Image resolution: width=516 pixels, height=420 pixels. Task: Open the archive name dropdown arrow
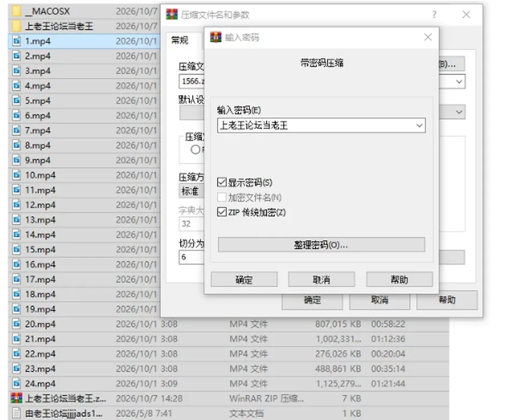click(459, 81)
